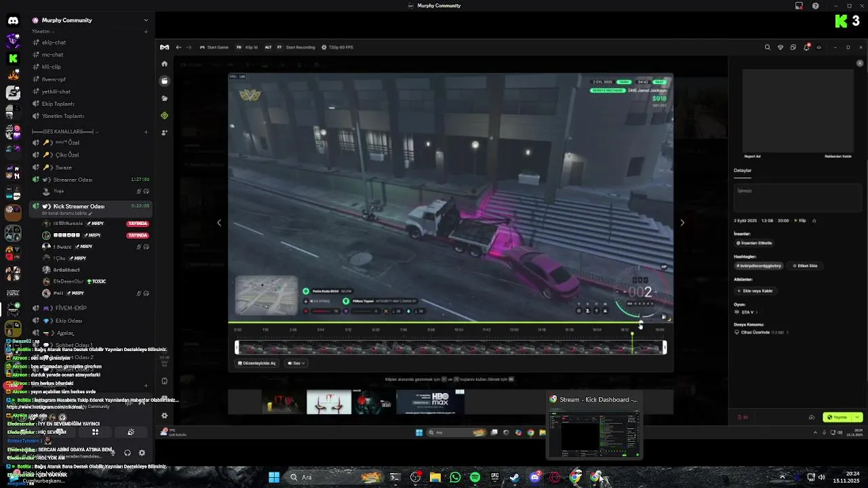Add channel to Yönetim category
The image size is (868, 488).
[146, 31]
